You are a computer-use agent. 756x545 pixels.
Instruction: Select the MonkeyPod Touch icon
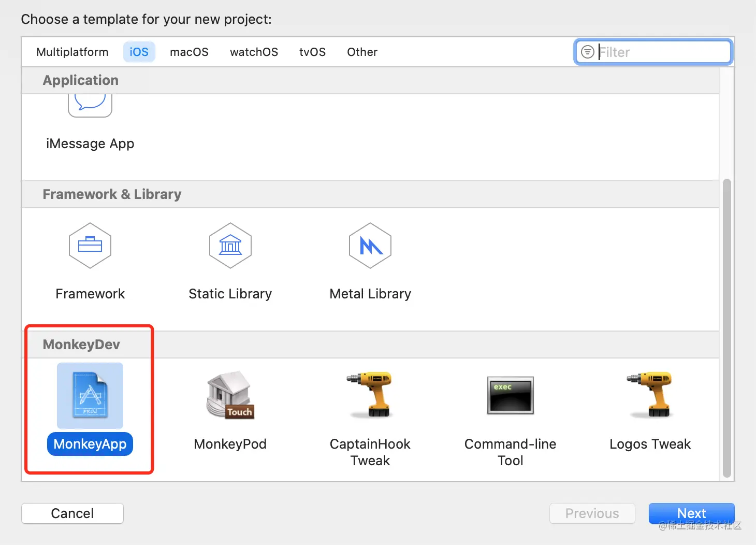[230, 395]
